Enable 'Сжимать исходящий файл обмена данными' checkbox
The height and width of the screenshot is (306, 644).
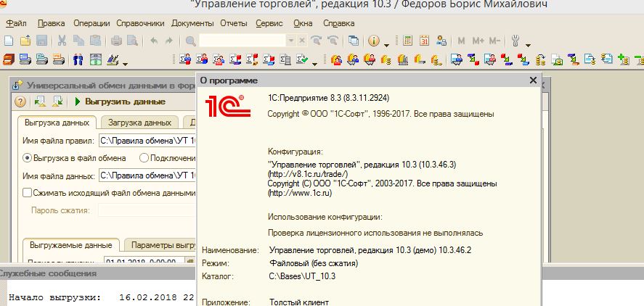coord(27,193)
